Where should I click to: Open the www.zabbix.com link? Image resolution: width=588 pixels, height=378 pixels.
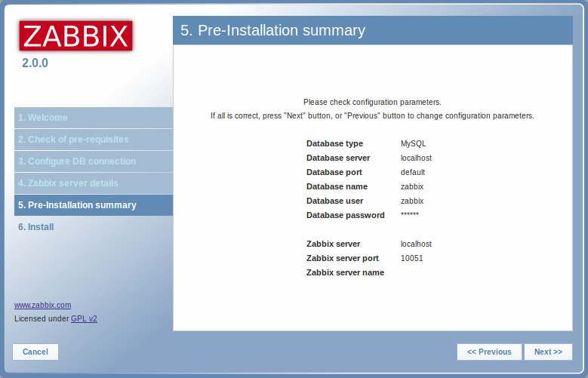43,305
